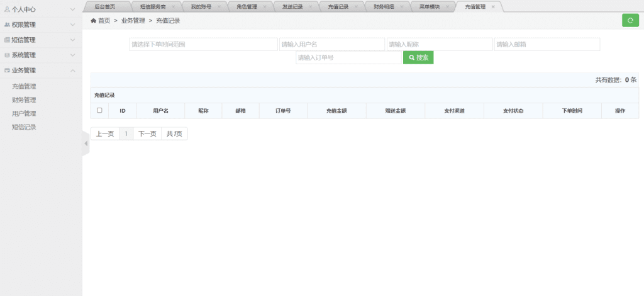Image resolution: width=644 pixels, height=296 pixels.
Task: Click the 业务管理 breadcrumb link
Action: (x=133, y=21)
